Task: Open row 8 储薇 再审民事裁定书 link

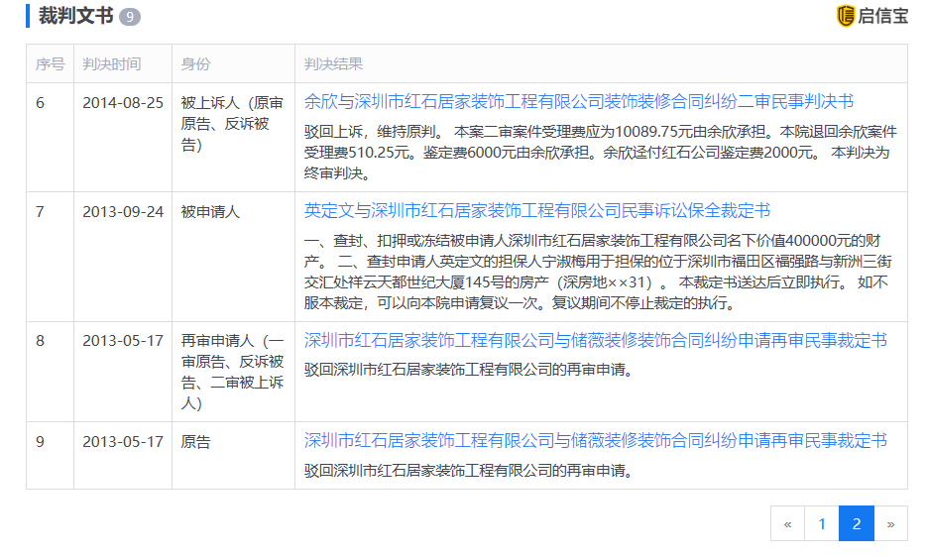Action: click(595, 341)
